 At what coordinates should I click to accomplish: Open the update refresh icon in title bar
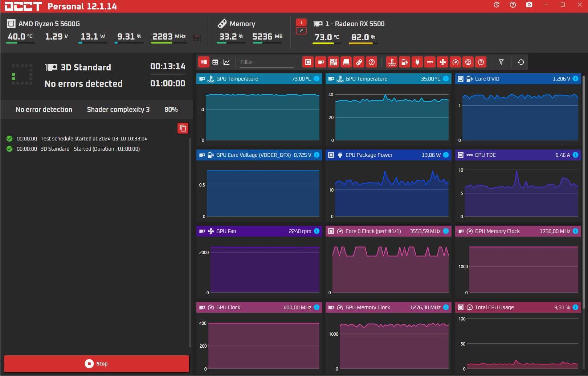click(497, 5)
